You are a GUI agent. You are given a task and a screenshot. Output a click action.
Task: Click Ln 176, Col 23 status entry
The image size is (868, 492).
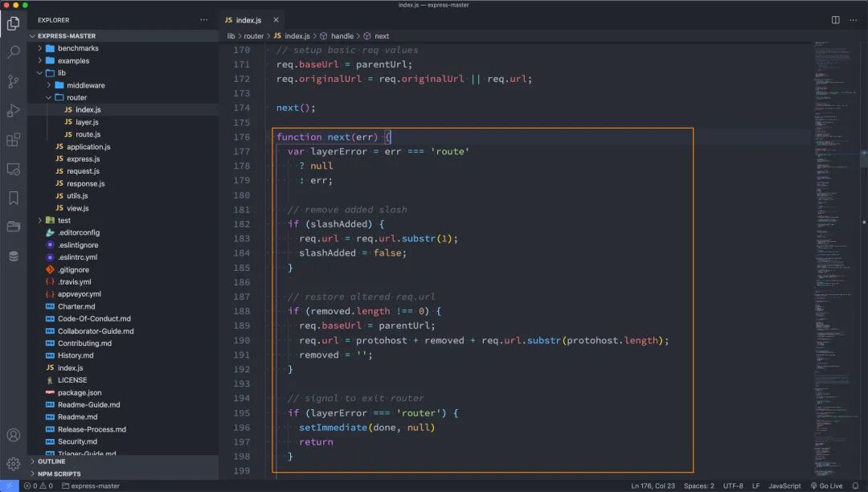tap(653, 486)
